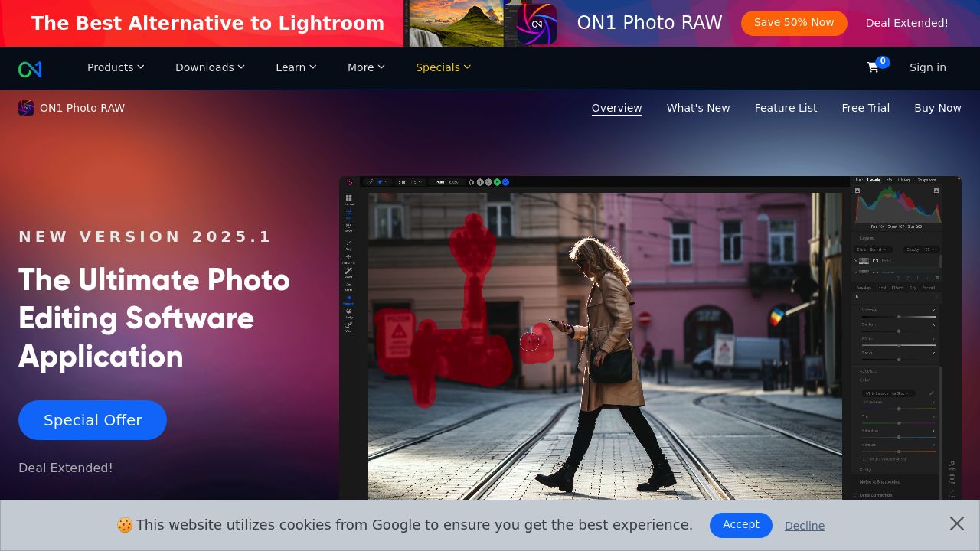Click the Save 50% Now button

click(x=794, y=23)
